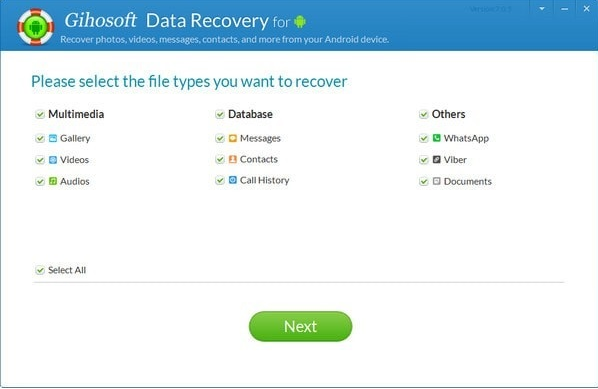Click the orange Messages icon
This screenshot has width=598, height=389.
(x=233, y=138)
